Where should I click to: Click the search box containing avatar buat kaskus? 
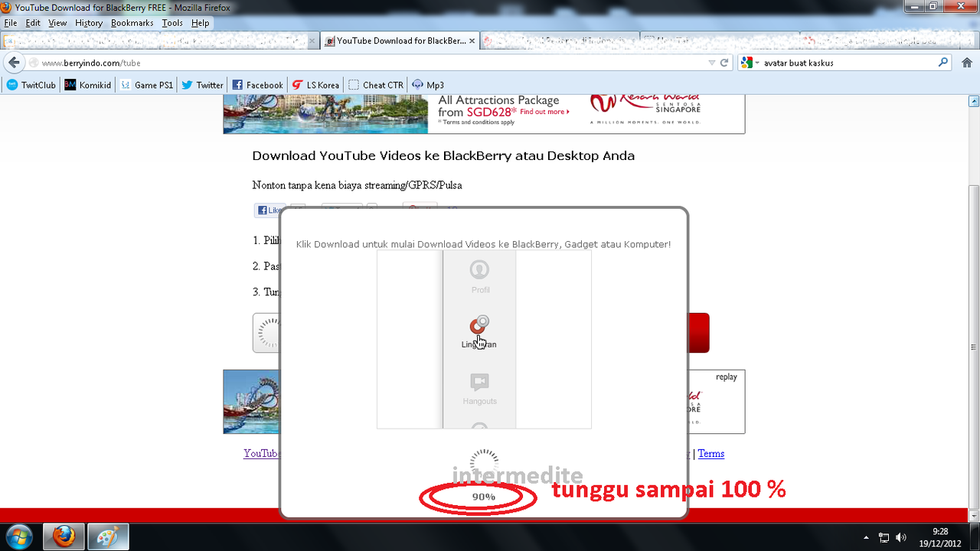click(846, 63)
